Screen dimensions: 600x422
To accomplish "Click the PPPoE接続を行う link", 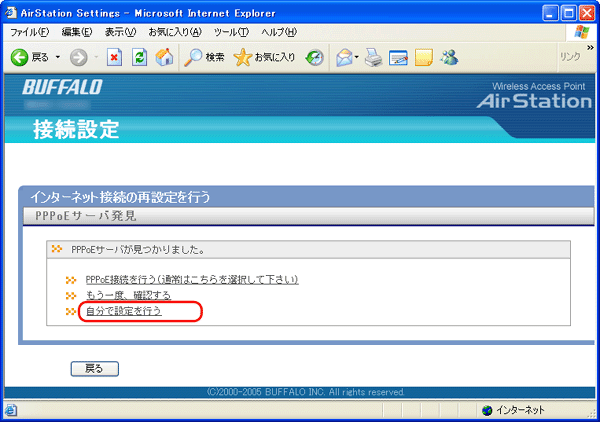I will point(192,280).
